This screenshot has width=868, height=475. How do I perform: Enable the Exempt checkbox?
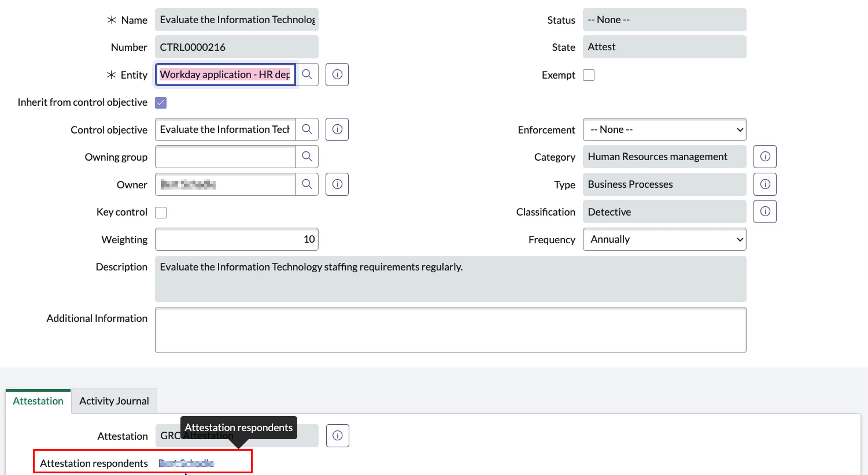(x=589, y=75)
